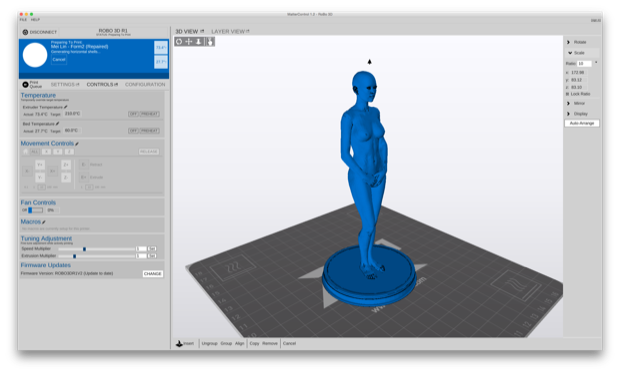Image resolution: width=620 pixels, height=374 pixels.
Task: Toggle the Lock Ratio checkbox
Action: tap(567, 94)
